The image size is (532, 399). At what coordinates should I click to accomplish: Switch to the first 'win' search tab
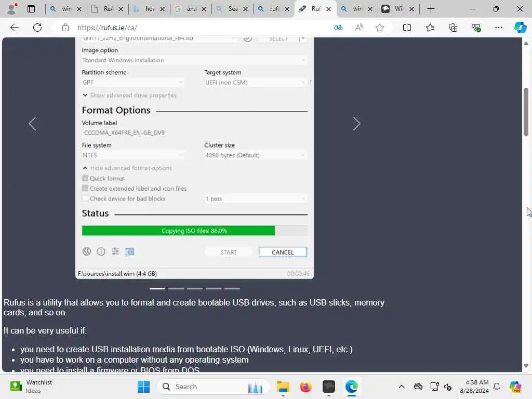click(x=66, y=9)
